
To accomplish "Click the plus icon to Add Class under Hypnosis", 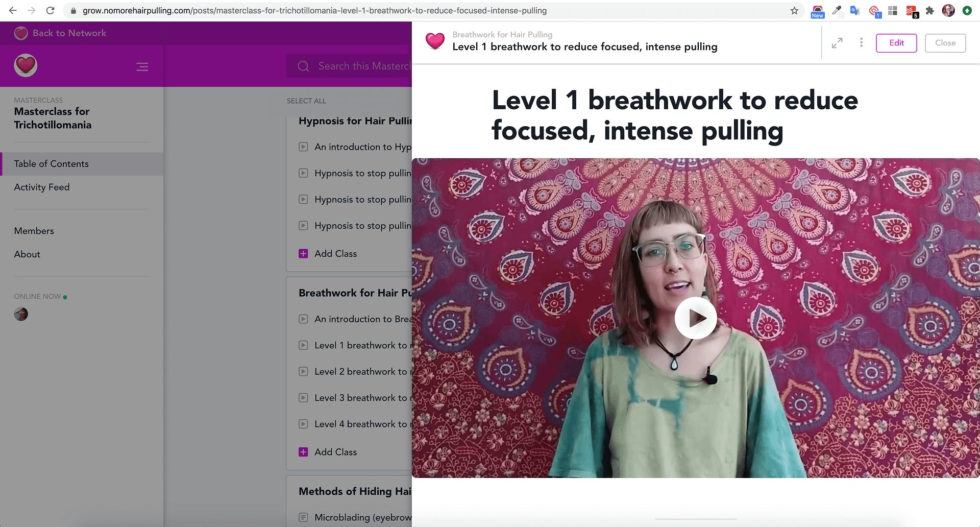I will tap(303, 254).
